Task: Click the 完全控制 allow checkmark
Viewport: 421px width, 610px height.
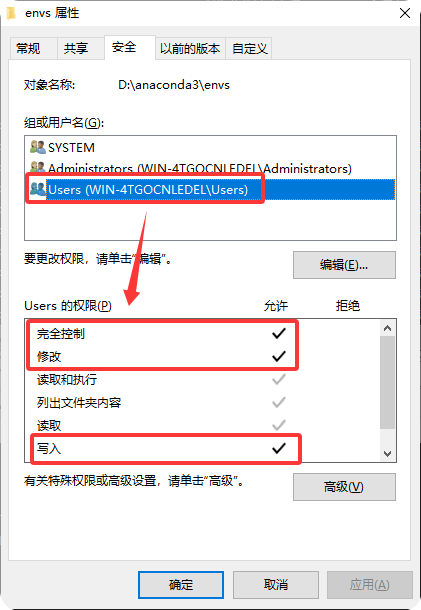Action: pyautogui.click(x=279, y=333)
